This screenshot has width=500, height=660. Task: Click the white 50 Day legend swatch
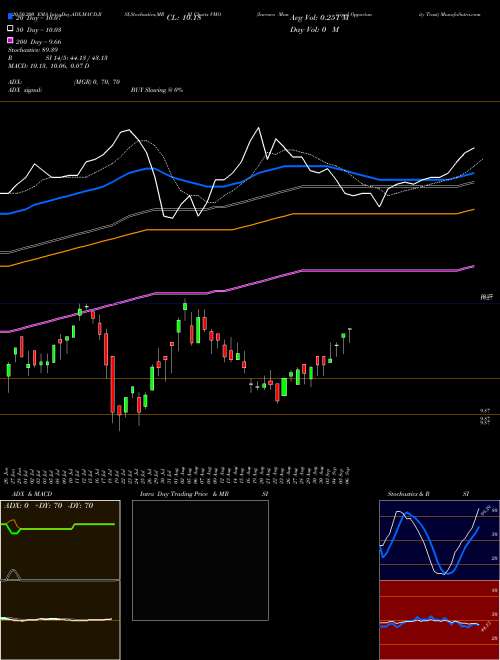10,29
